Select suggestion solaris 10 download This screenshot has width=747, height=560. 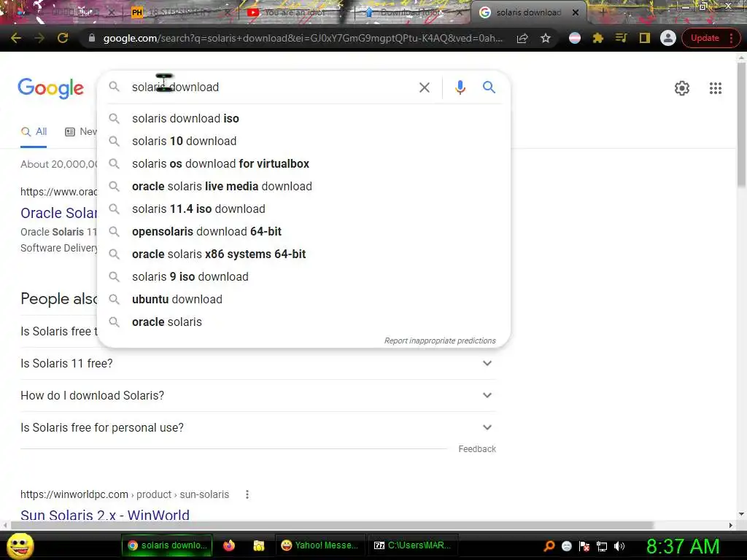click(304, 141)
